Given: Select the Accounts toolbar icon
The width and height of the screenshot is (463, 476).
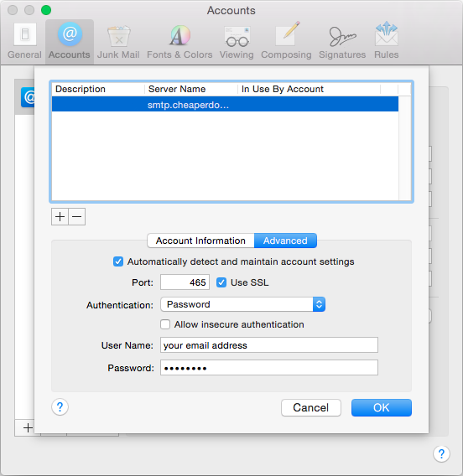Looking at the screenshot, I should (70, 41).
